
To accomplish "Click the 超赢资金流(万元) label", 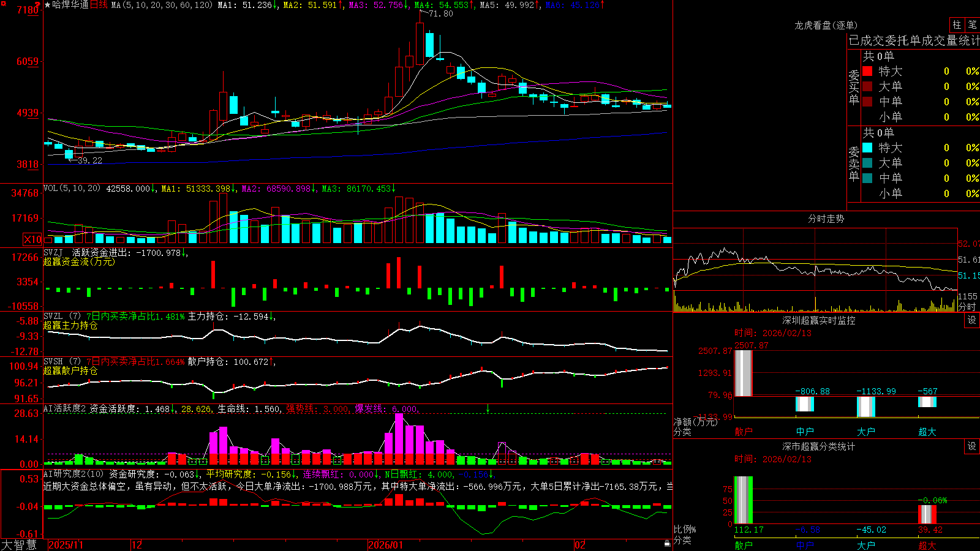I will tap(79, 261).
